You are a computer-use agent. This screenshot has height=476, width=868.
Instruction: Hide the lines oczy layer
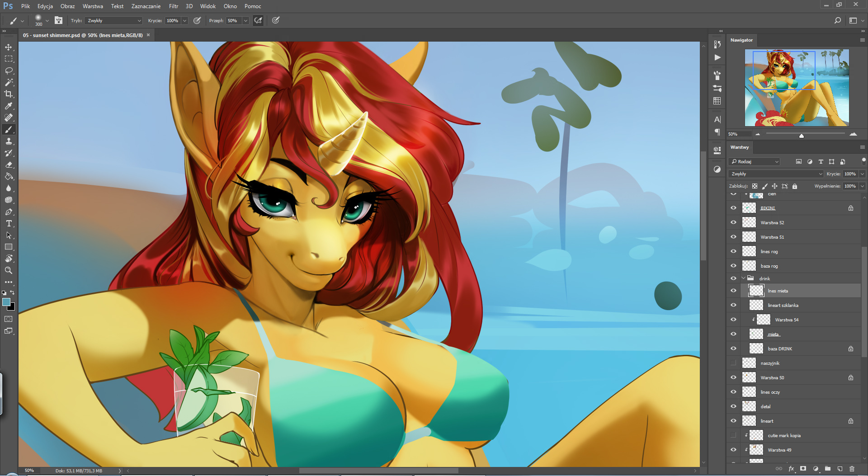733,392
